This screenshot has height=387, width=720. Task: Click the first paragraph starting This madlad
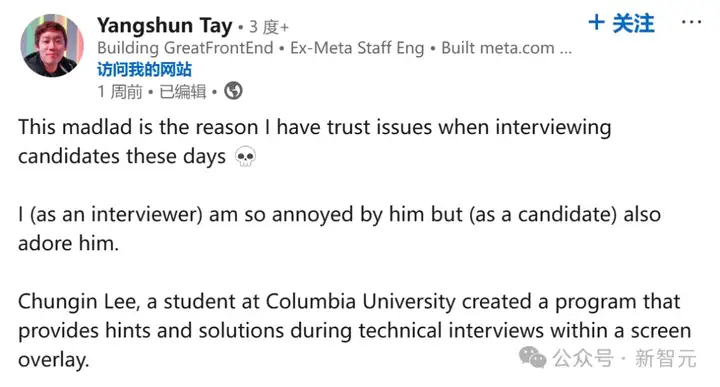[x=315, y=142]
